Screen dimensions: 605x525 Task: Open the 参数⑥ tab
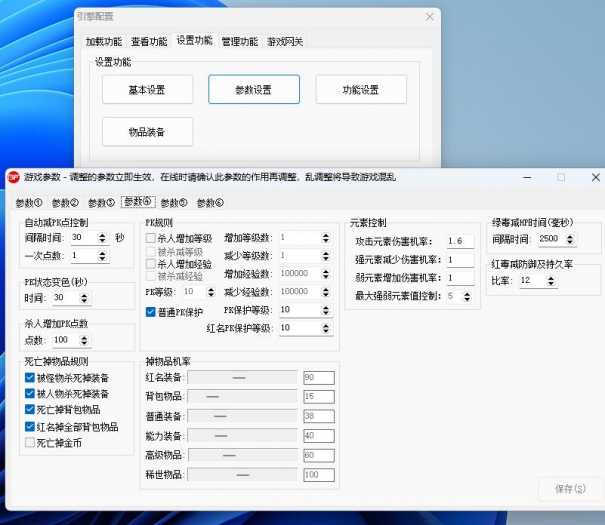pyautogui.click(x=210, y=203)
